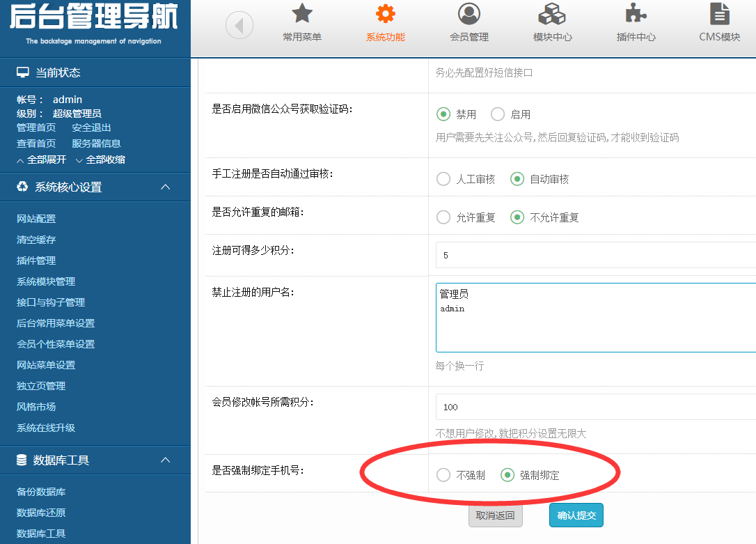Click the round back arrow icon
Screen dimensions: 756x544
[x=239, y=26]
